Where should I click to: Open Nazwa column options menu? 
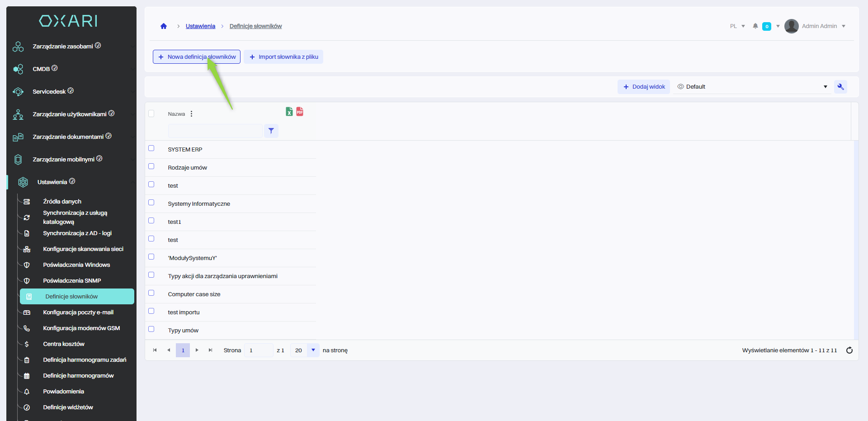click(x=191, y=114)
